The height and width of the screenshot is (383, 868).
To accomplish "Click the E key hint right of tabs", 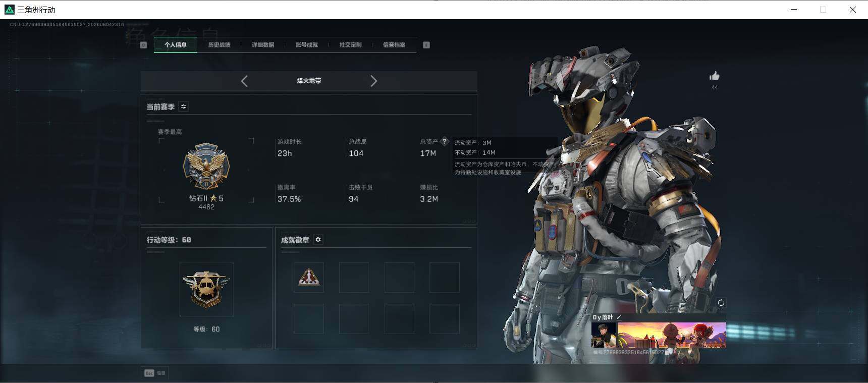I will pyautogui.click(x=426, y=45).
